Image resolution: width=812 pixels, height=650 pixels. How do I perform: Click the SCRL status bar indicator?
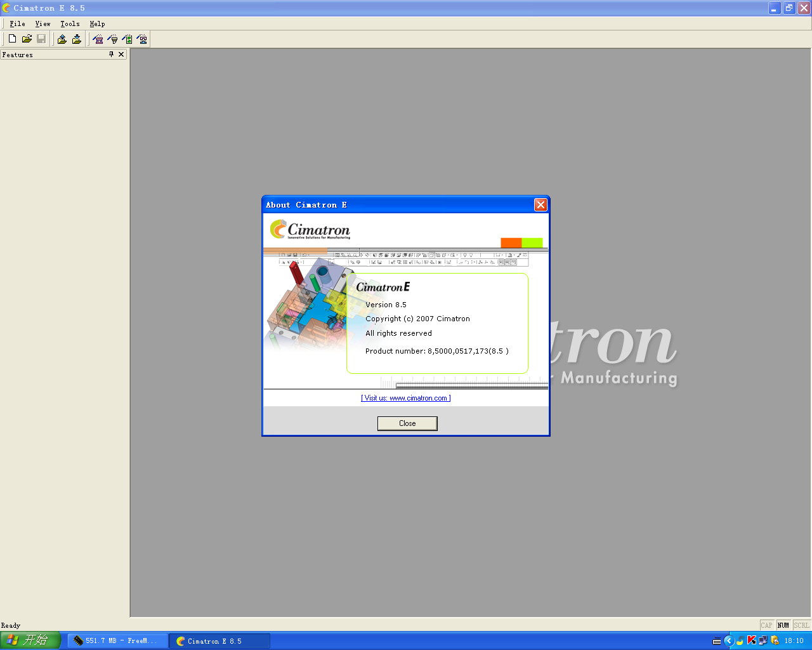pyautogui.click(x=802, y=625)
